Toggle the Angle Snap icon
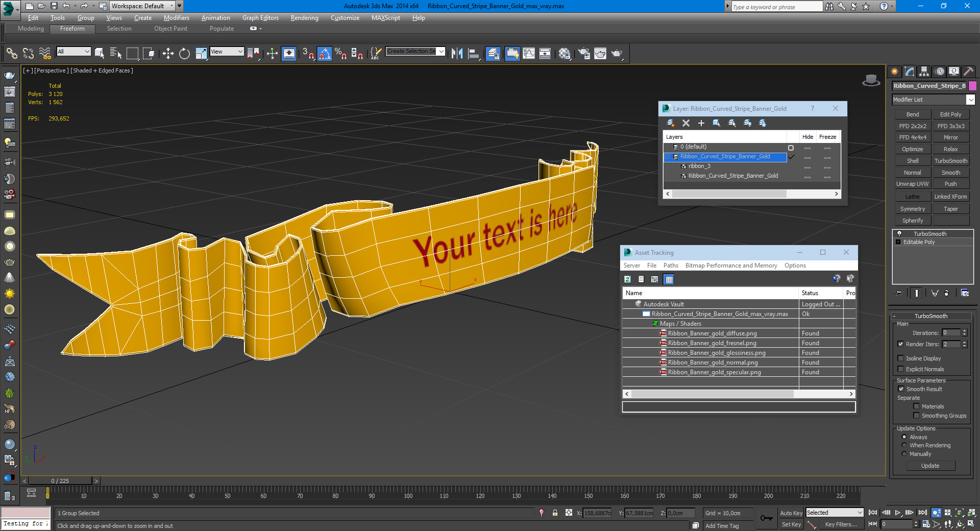The image size is (980, 531). (x=324, y=54)
